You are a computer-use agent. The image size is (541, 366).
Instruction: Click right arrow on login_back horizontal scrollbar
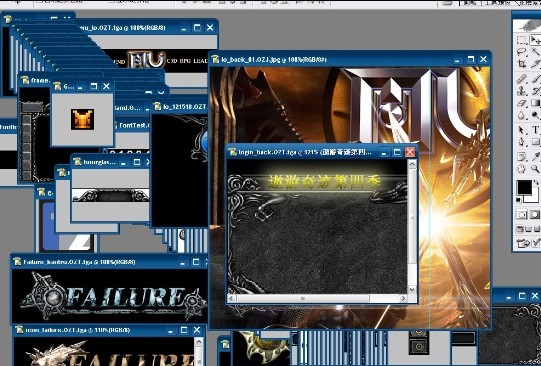[403, 298]
